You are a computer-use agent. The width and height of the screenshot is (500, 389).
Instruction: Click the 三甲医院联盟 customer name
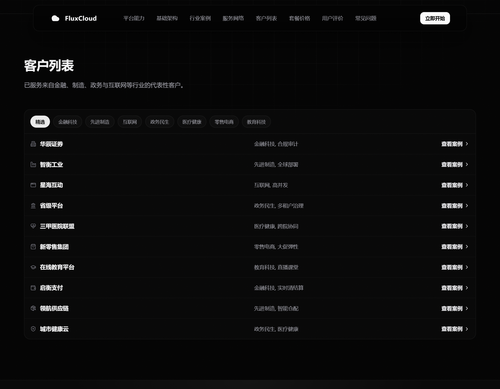coord(57,226)
